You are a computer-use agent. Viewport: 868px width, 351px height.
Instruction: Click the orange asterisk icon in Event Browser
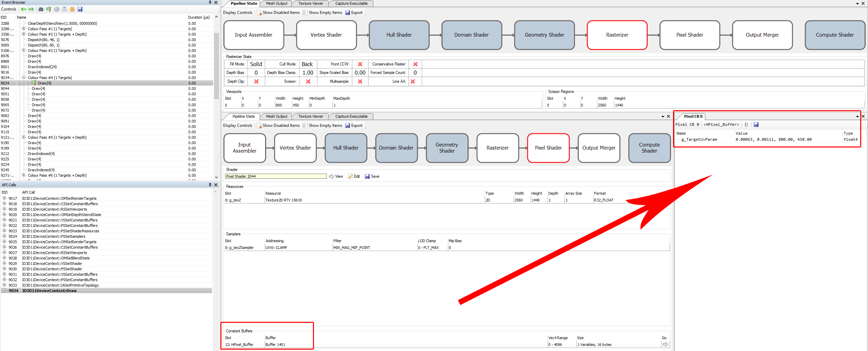pos(72,9)
